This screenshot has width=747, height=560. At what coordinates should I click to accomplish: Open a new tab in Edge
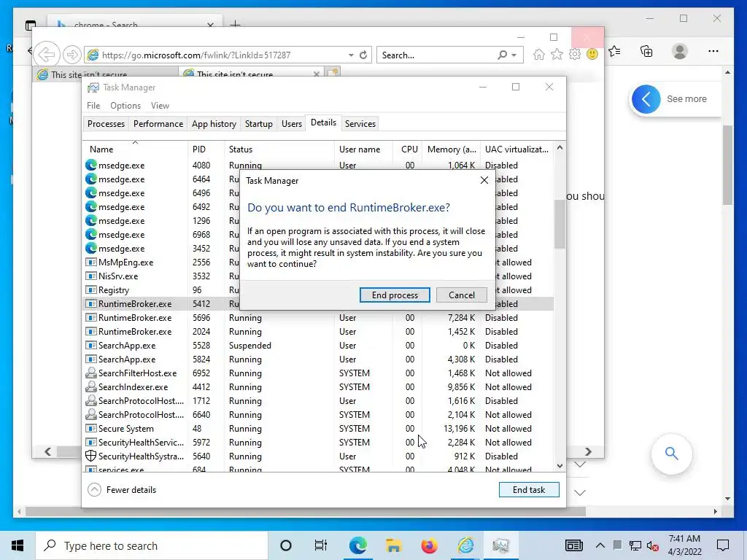point(236,24)
